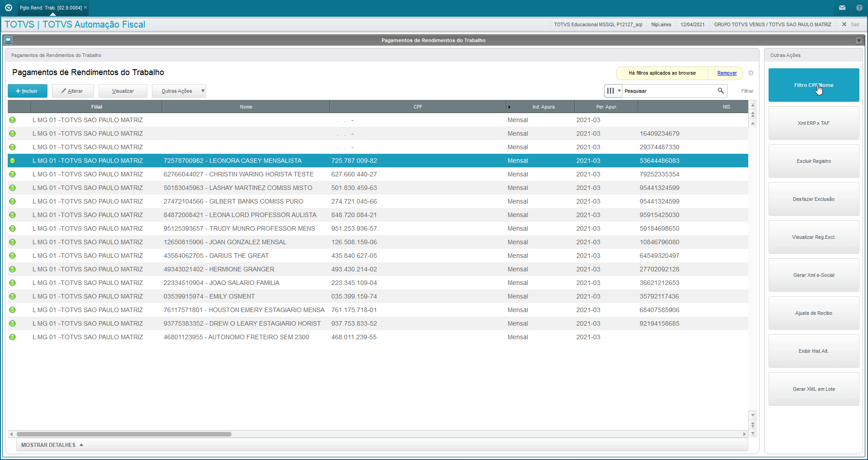Click Remover link to clear filters
The width and height of the screenshot is (868, 460).
(x=727, y=73)
